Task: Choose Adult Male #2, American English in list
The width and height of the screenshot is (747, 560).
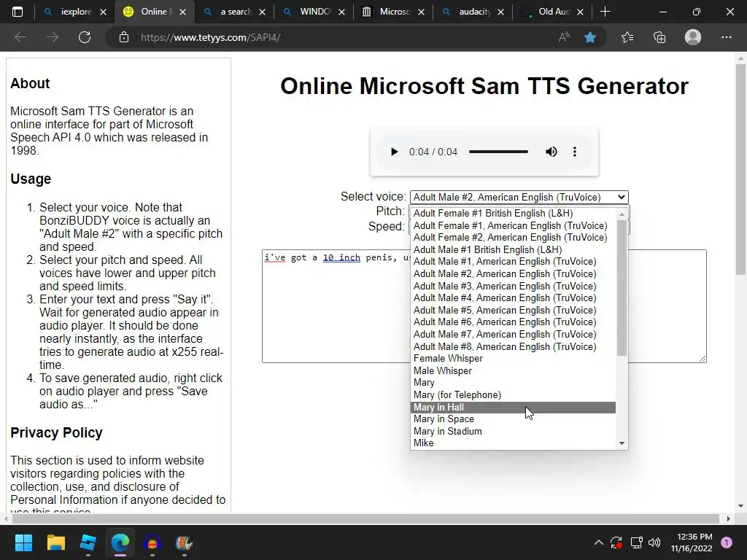Action: (x=513, y=274)
